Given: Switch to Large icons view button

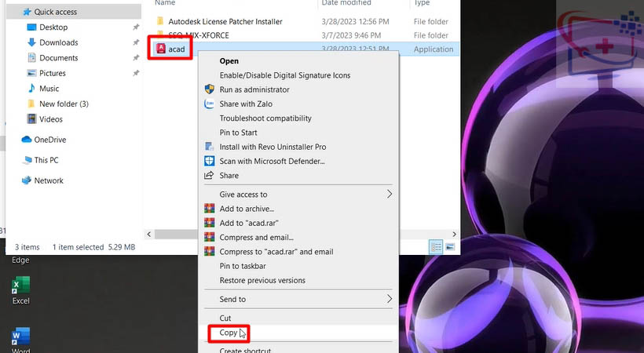Looking at the screenshot, I should [450, 247].
